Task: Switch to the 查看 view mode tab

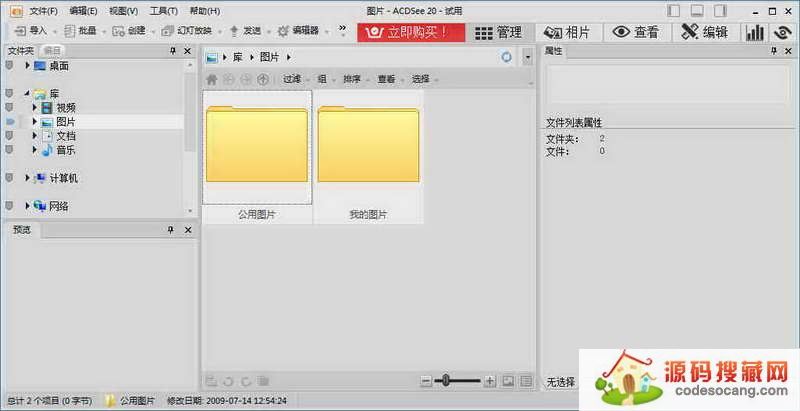Action: coord(636,32)
